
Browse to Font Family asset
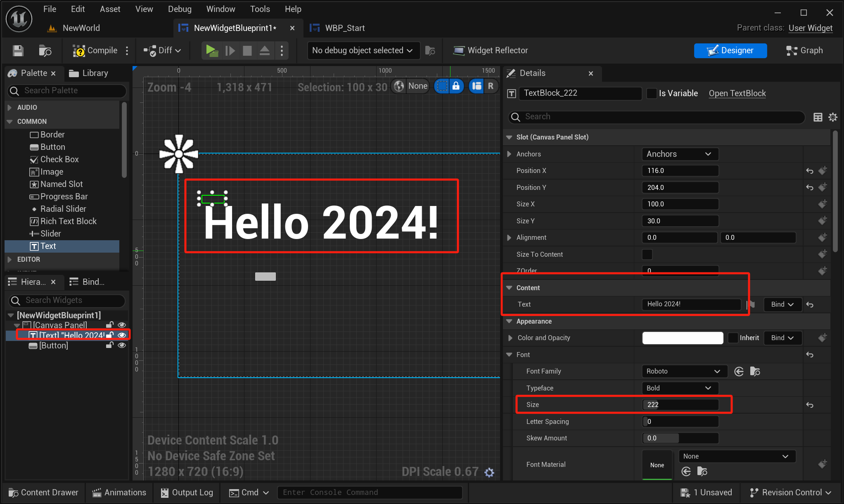coord(755,371)
